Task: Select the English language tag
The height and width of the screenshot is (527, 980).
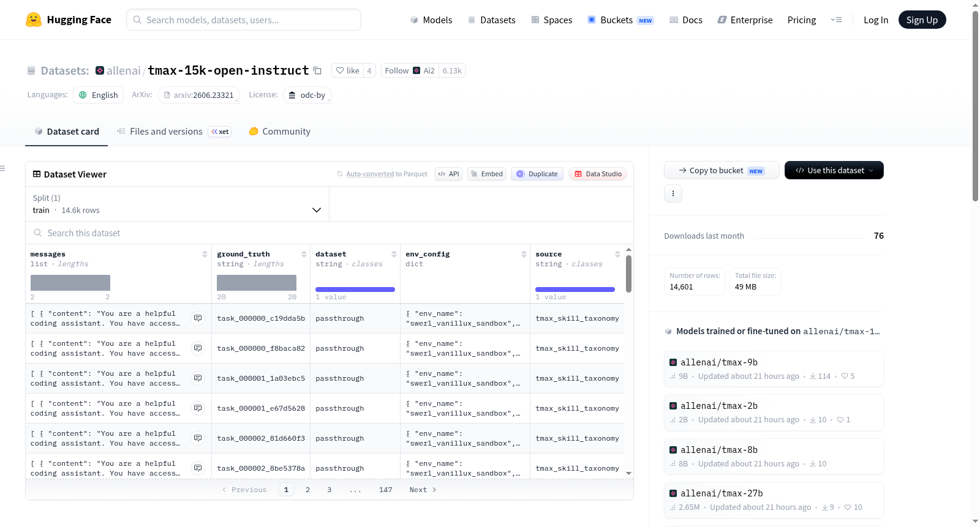Action: (x=99, y=95)
